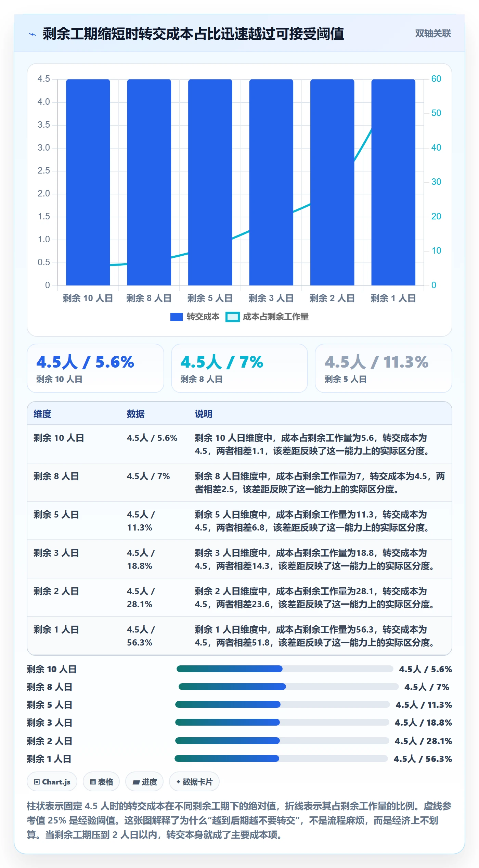Click progress bar for 剩余 8 人日

288,686
